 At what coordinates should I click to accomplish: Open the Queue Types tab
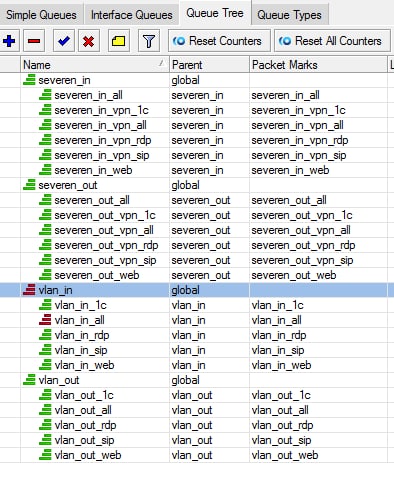pyautogui.click(x=289, y=15)
